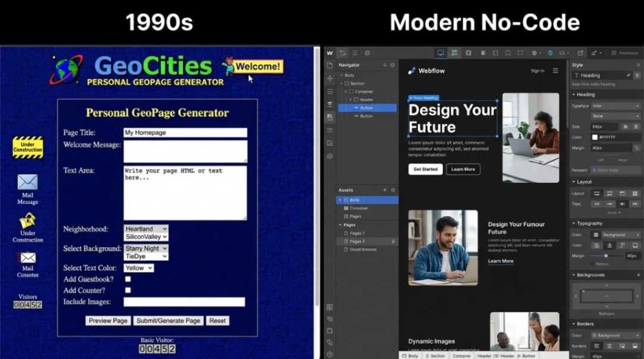This screenshot has width=644, height=359.
Task: Click the pencil edit icon next to Heading class
Action: point(629,76)
